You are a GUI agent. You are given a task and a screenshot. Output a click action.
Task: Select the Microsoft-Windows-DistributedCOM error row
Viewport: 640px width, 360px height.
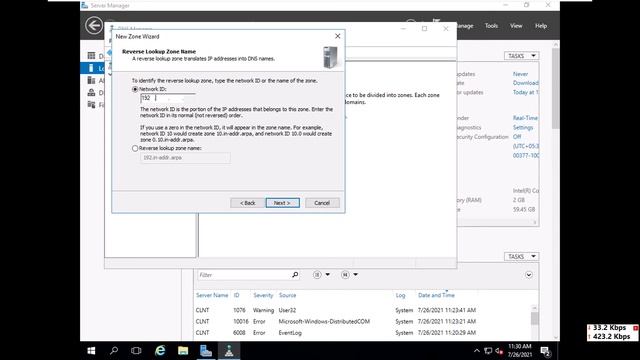tap(363, 322)
